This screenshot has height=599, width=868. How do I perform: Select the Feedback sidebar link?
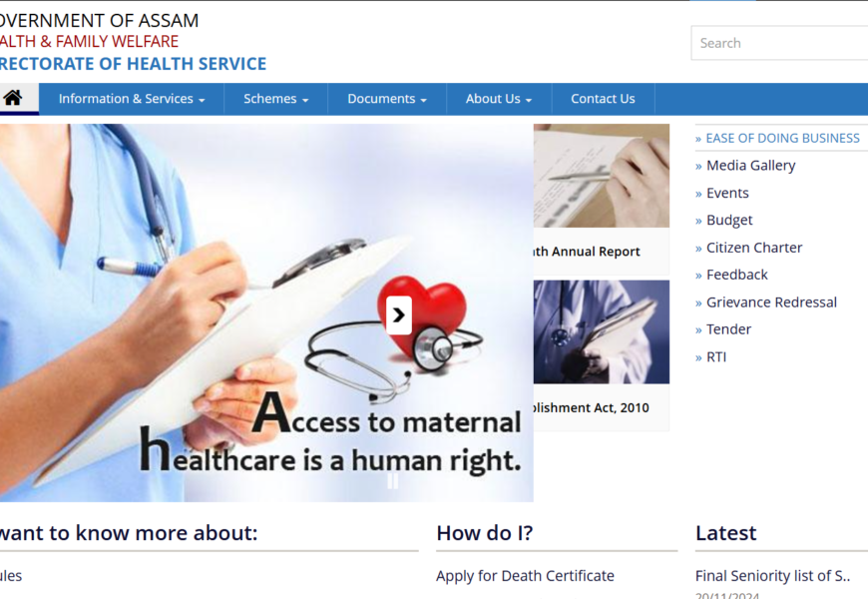point(737,275)
